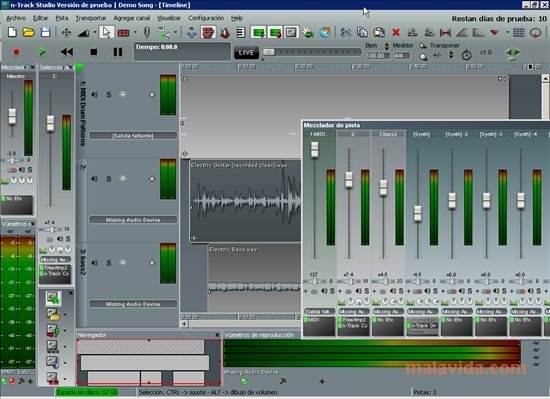Open dropdown beside green arrows toolbar icon
Viewport: 550px width, 399px height.
click(x=175, y=33)
